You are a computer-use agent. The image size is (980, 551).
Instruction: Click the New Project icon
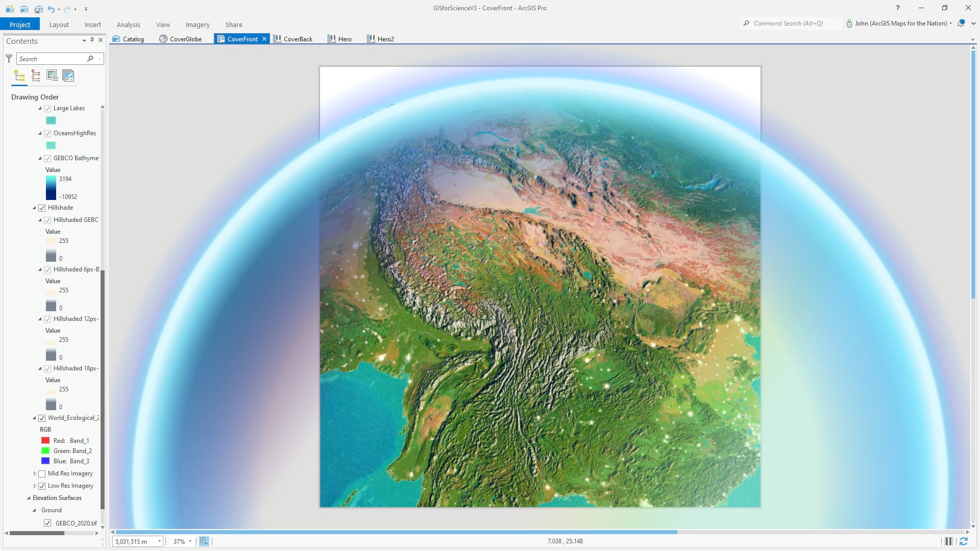click(x=10, y=9)
